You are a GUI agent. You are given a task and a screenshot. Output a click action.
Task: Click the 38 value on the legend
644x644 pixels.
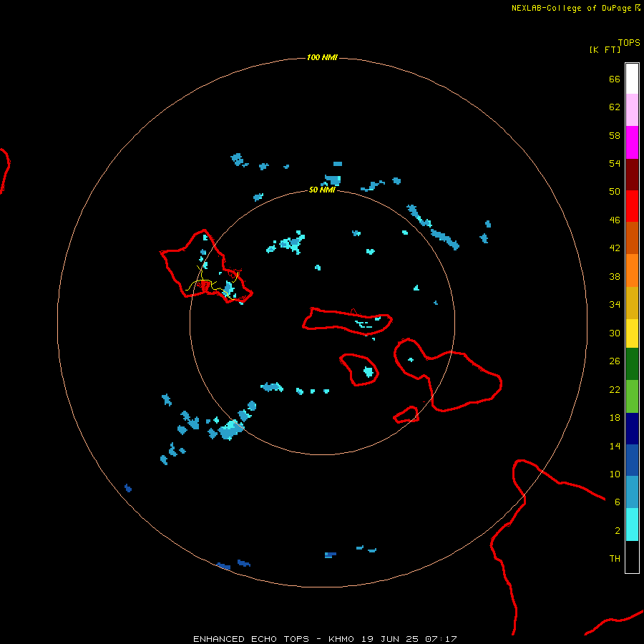[615, 277]
